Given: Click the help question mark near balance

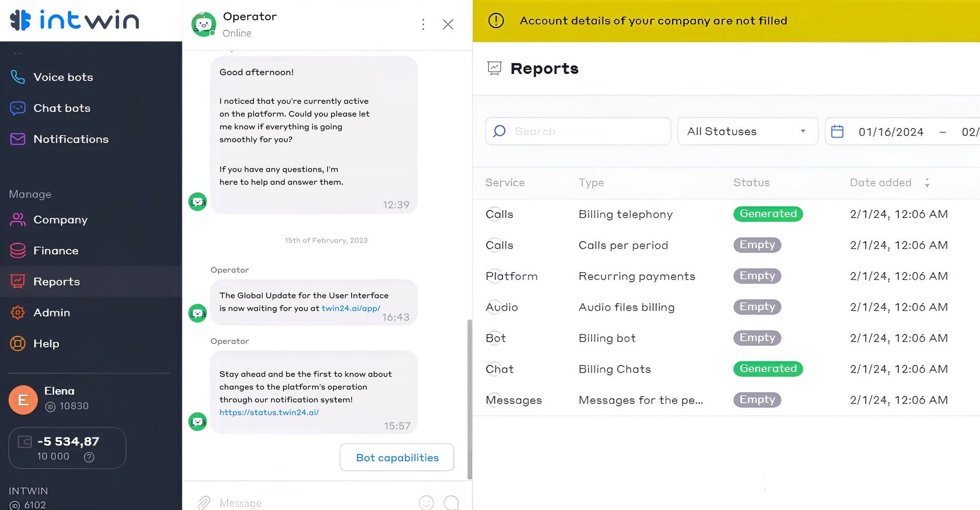Looking at the screenshot, I should [89, 457].
